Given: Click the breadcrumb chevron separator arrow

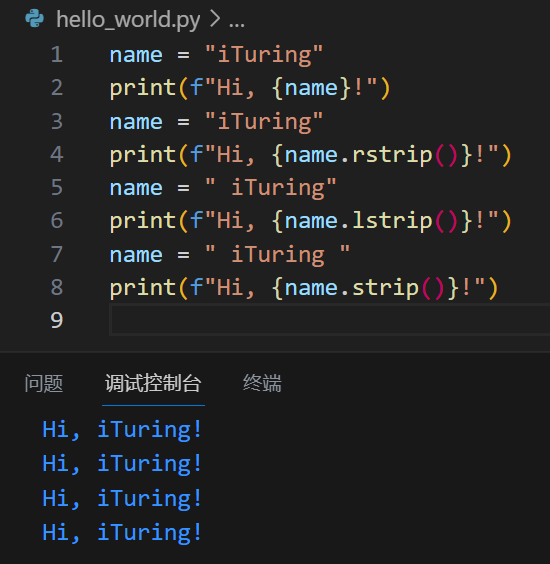Looking at the screenshot, I should coord(215,18).
